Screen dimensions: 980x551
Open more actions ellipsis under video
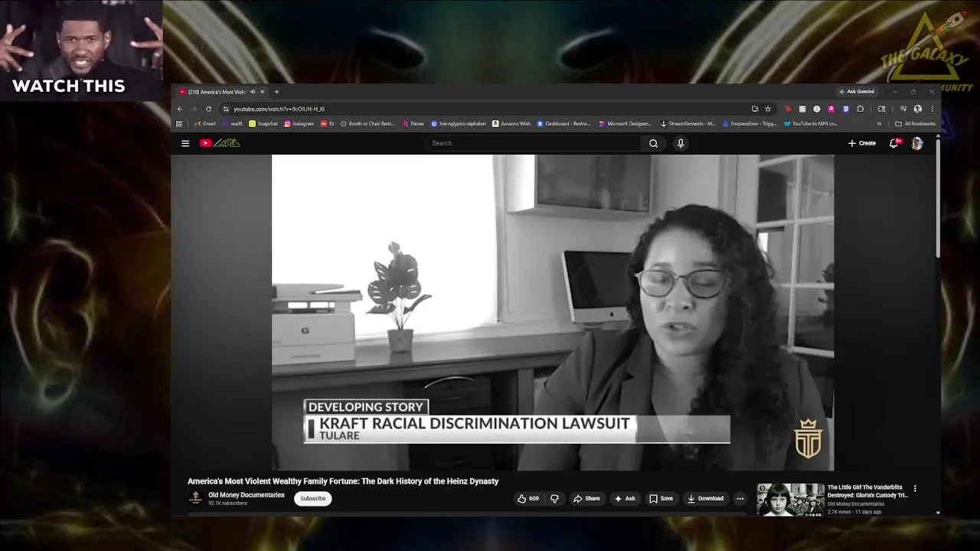click(740, 498)
